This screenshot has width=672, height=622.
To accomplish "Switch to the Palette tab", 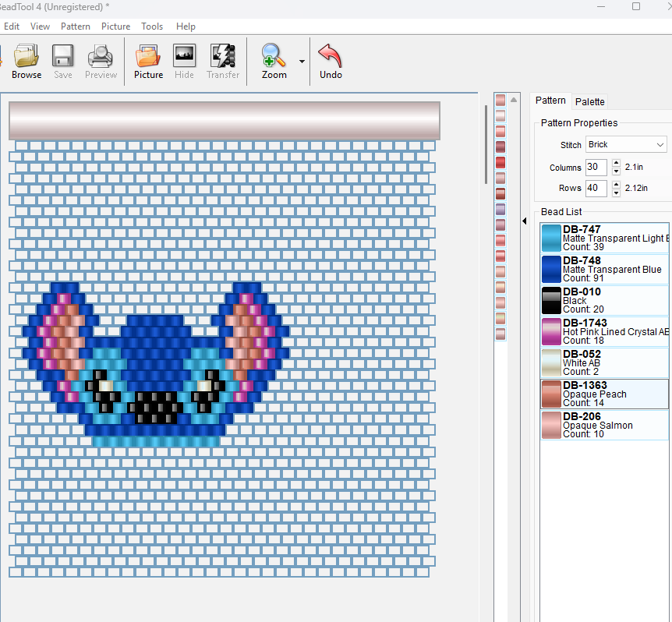I will tap(589, 101).
